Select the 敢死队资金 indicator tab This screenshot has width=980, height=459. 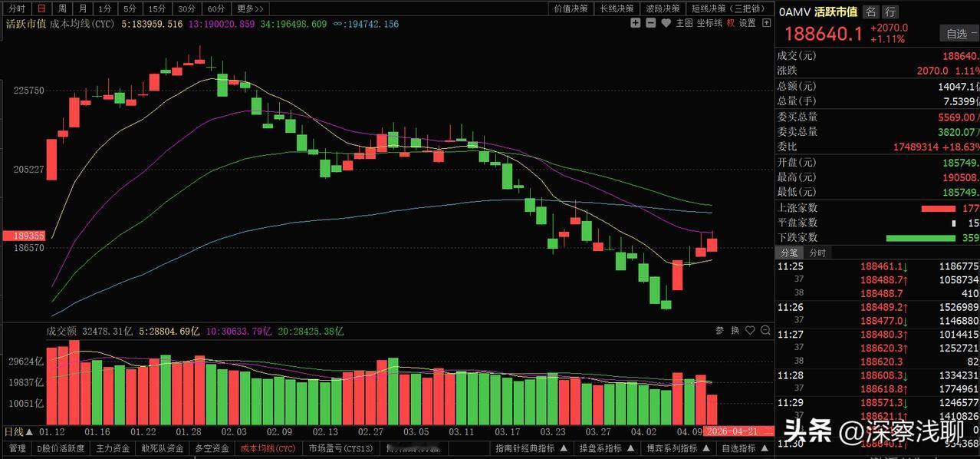pos(163,448)
